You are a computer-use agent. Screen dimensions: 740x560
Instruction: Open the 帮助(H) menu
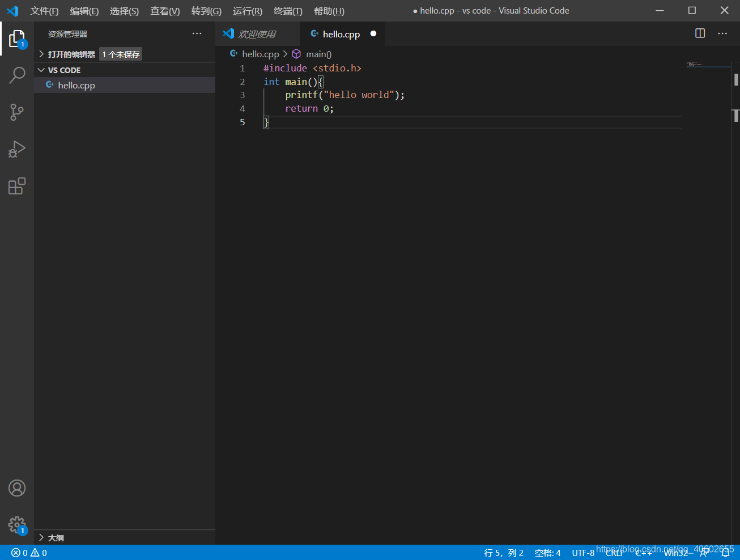click(329, 11)
